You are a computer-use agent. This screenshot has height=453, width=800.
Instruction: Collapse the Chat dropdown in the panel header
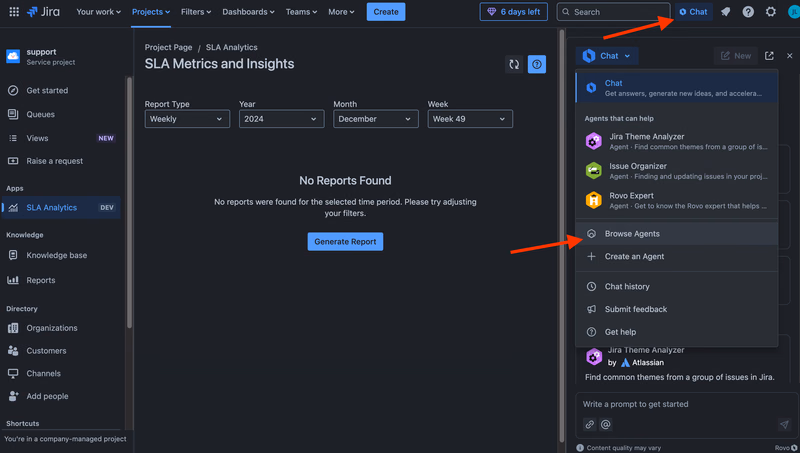click(607, 56)
